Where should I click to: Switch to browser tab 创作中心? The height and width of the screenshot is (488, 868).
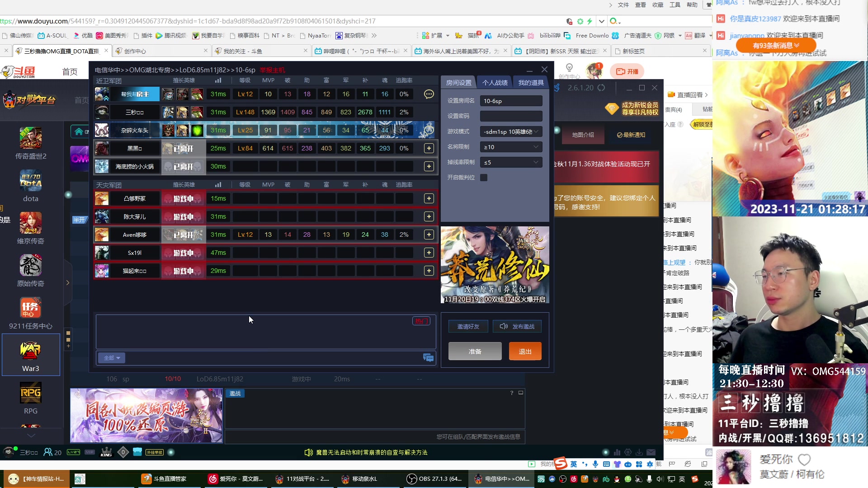tap(161, 51)
